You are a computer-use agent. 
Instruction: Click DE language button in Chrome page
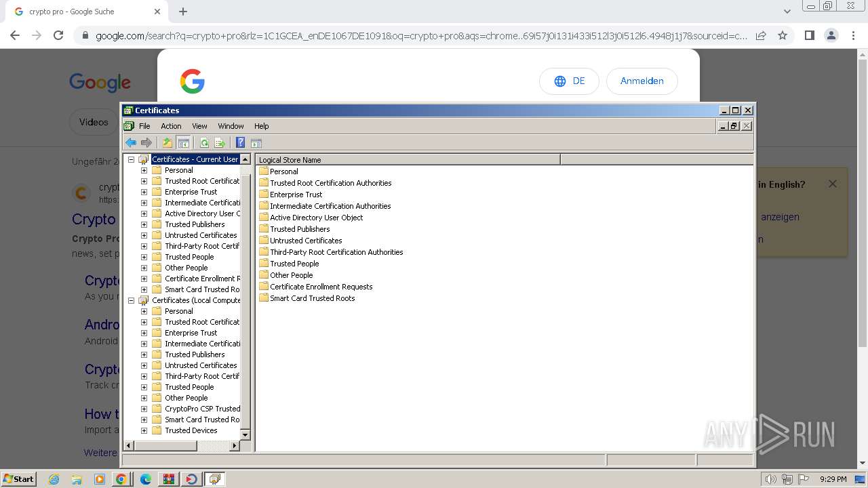point(569,81)
